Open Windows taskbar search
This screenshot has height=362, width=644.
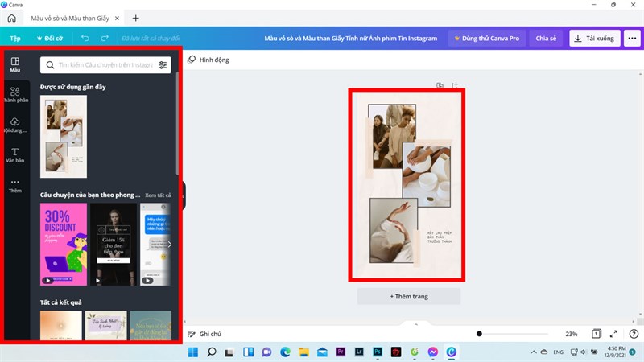tap(212, 352)
